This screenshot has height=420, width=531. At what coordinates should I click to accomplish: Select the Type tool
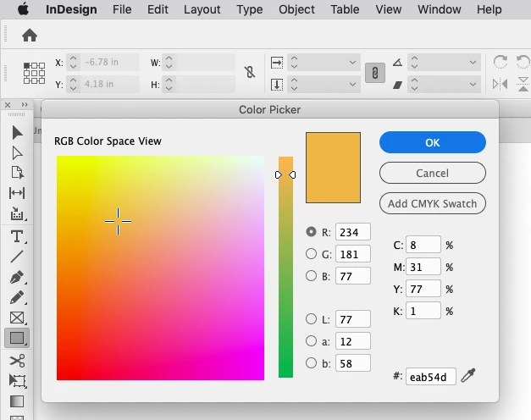(17, 236)
